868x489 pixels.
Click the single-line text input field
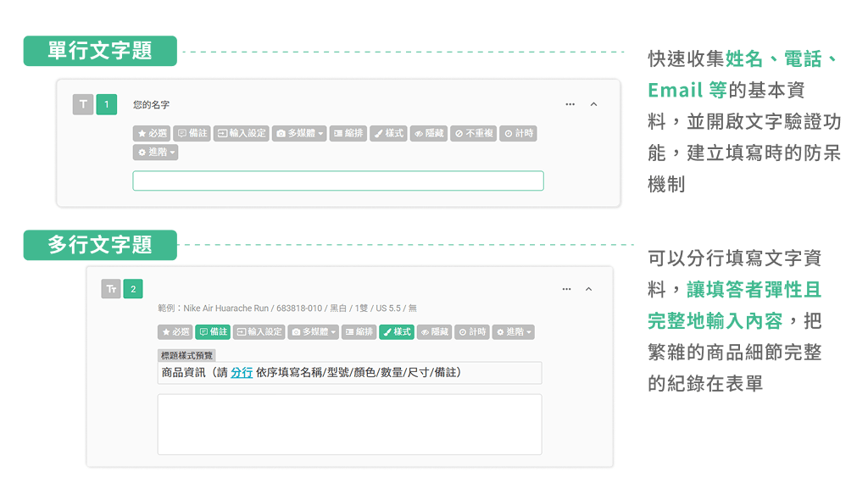(338, 181)
